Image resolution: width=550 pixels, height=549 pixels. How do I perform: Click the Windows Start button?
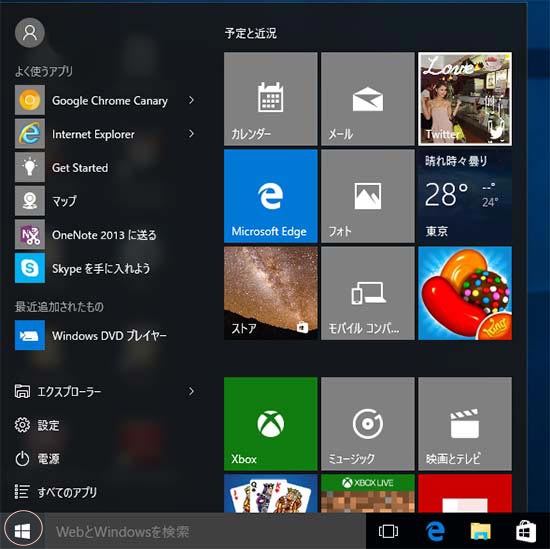pyautogui.click(x=23, y=531)
